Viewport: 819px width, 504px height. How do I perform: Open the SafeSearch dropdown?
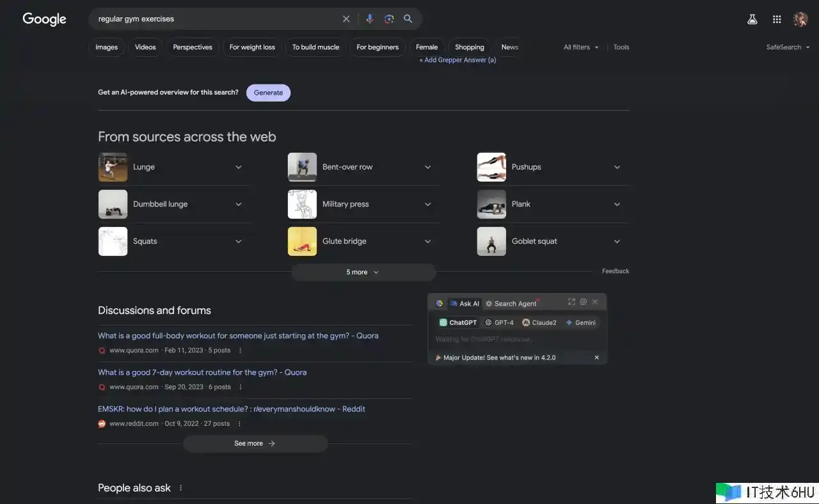(x=788, y=47)
